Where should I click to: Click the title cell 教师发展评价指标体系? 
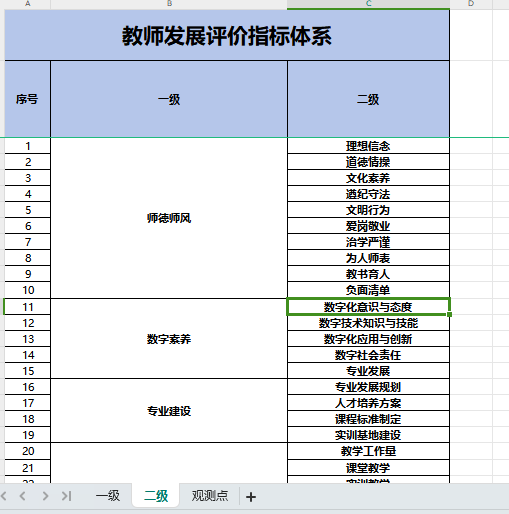(x=227, y=35)
